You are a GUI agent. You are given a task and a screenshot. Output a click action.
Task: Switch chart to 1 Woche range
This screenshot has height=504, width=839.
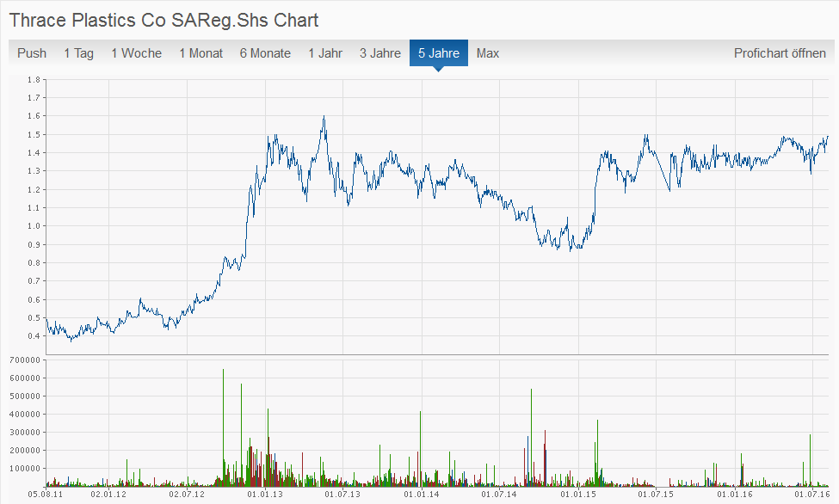pos(137,53)
